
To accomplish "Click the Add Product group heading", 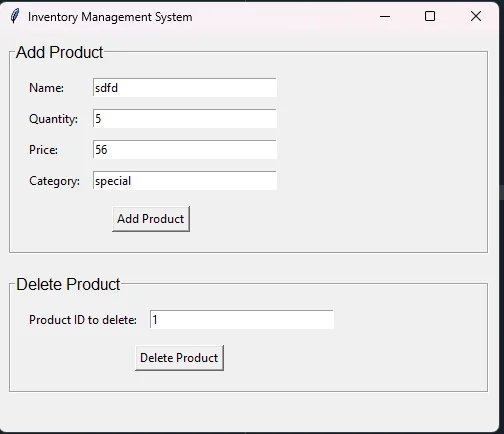I will tap(60, 52).
